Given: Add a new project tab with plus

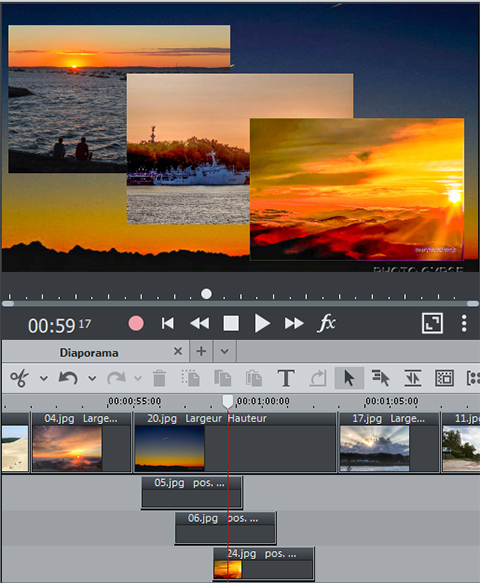Looking at the screenshot, I should point(201,351).
